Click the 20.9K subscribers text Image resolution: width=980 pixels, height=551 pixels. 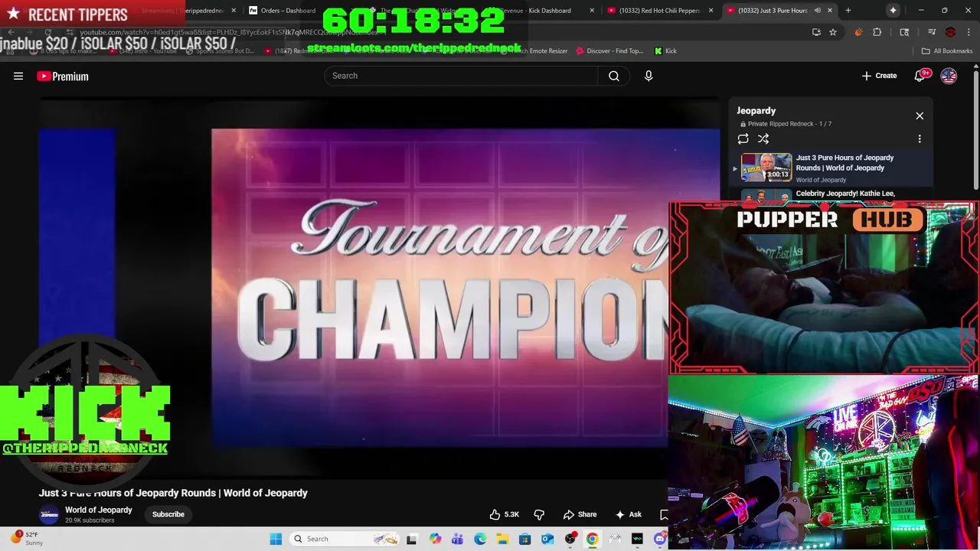90,520
